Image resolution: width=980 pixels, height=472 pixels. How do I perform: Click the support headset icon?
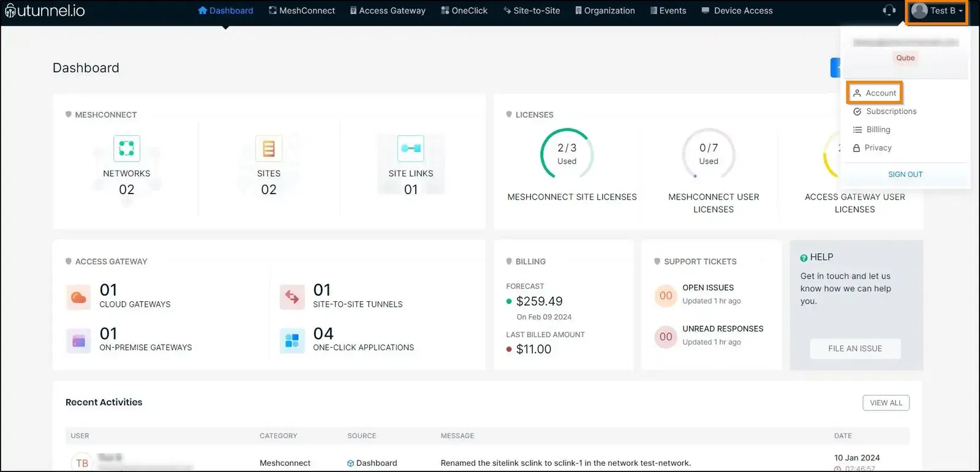coord(889,10)
